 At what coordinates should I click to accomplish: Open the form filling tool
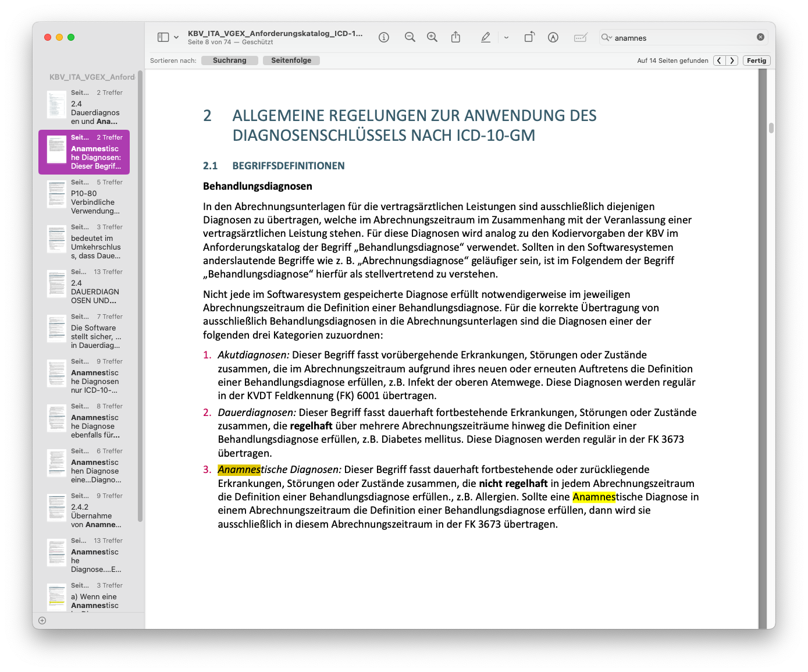click(581, 37)
